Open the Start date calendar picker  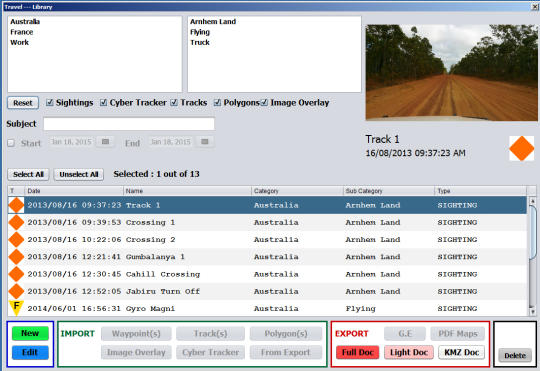pos(105,142)
